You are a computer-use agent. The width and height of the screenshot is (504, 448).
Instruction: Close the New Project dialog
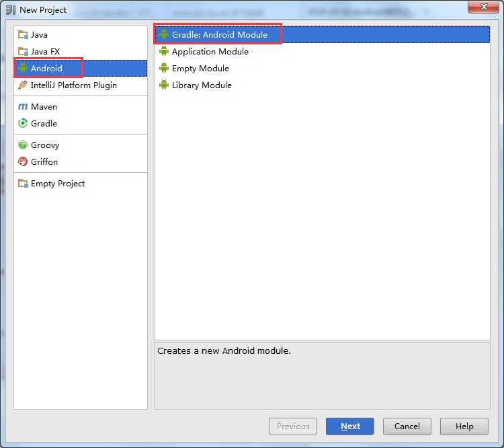pyautogui.click(x=483, y=7)
